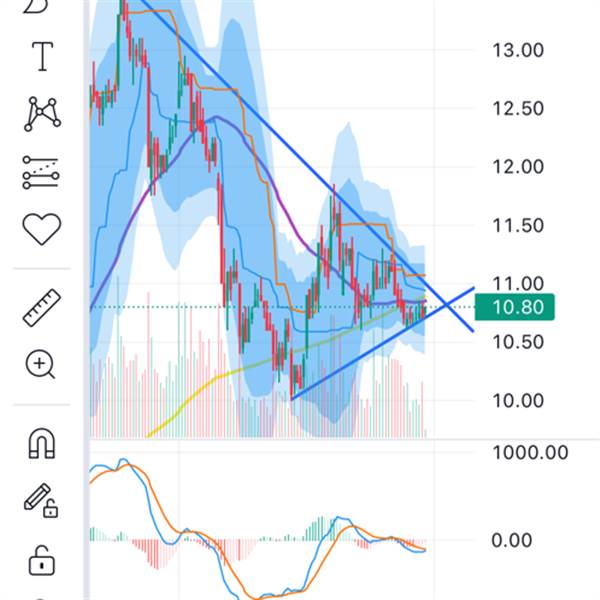Screen dimensions: 600x600
Task: Click the 12.50 price axis label
Action: pos(518,109)
